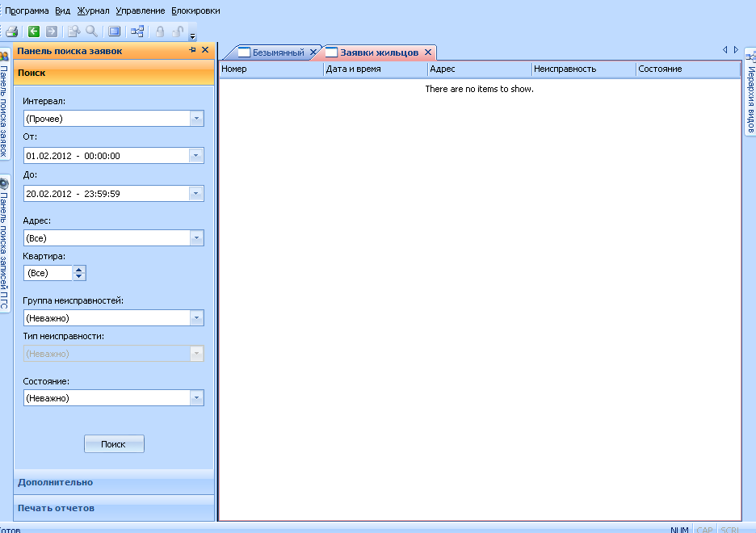Increase Квартира value with up arrow

tap(79, 270)
